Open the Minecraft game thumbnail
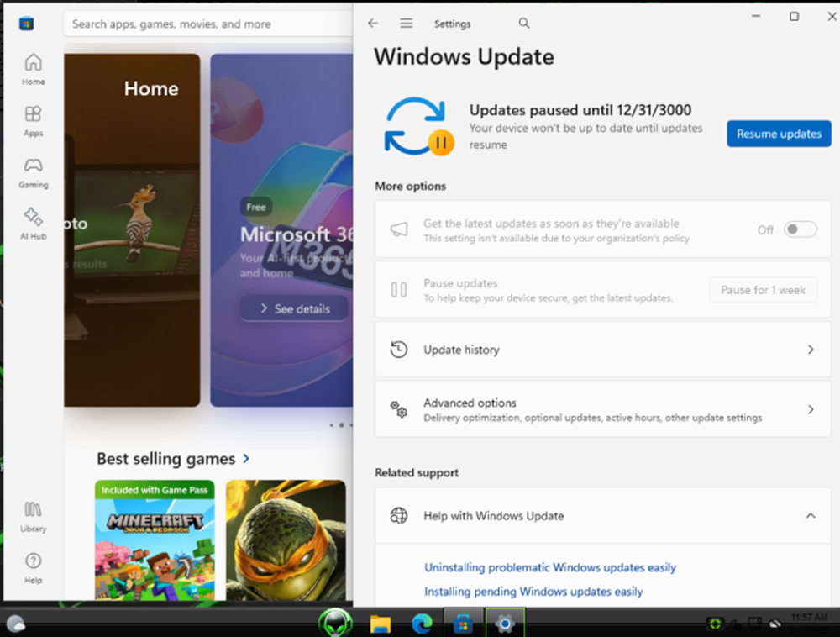The image size is (840, 637). tap(155, 539)
